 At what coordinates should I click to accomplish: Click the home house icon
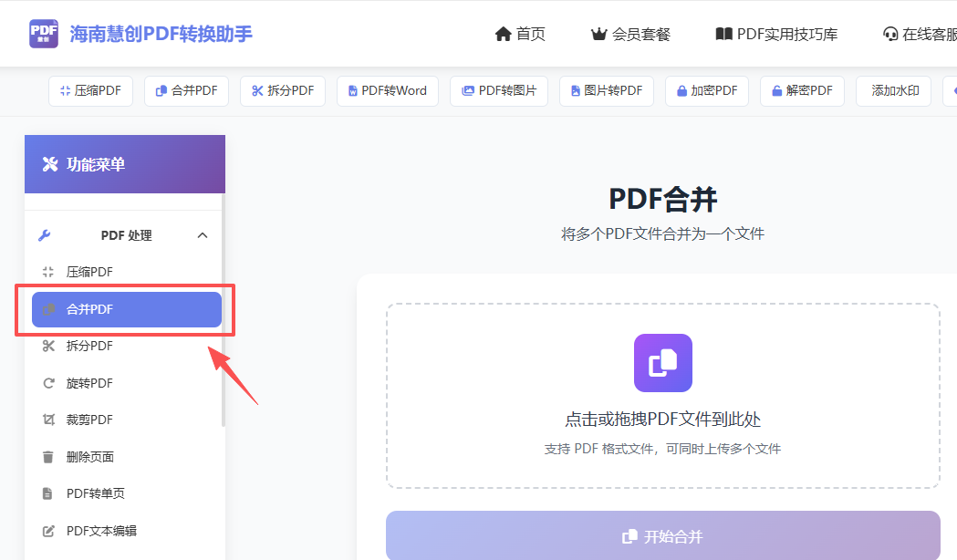pos(503,34)
